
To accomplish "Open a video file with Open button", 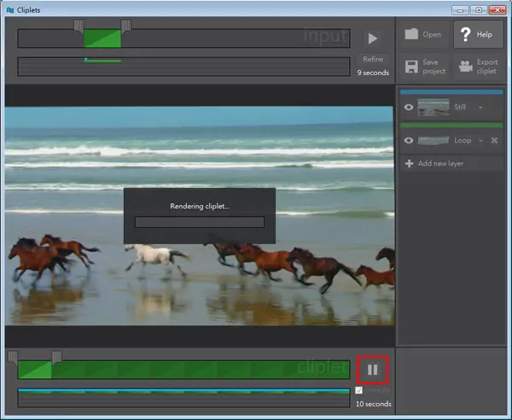I will tap(423, 34).
